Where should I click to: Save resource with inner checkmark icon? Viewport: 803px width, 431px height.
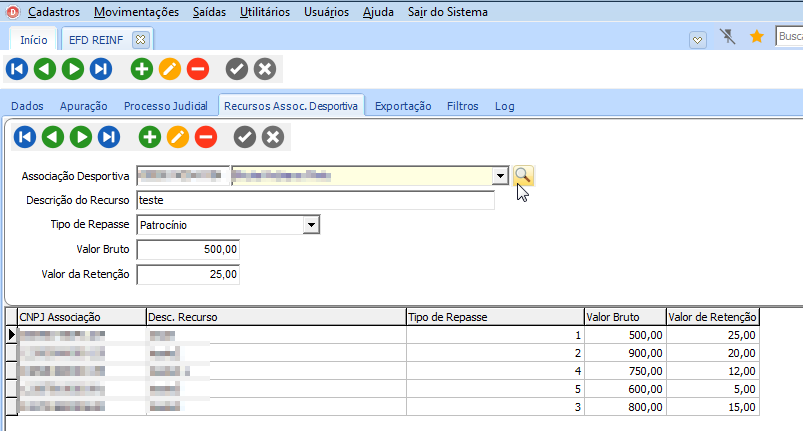pos(245,137)
